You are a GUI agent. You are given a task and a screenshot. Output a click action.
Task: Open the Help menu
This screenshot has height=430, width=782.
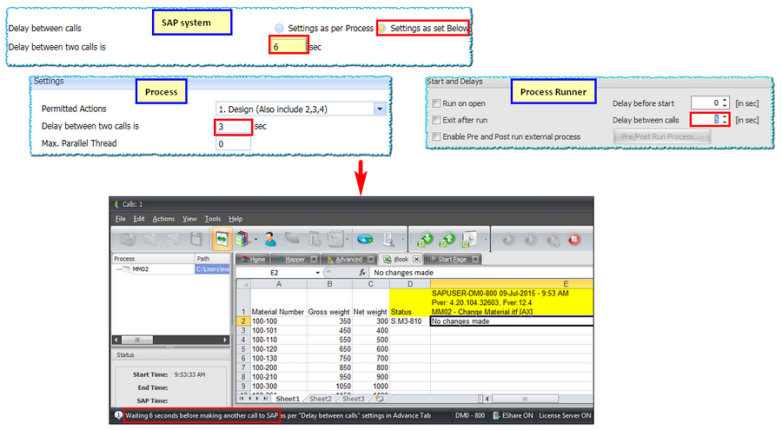(x=235, y=218)
